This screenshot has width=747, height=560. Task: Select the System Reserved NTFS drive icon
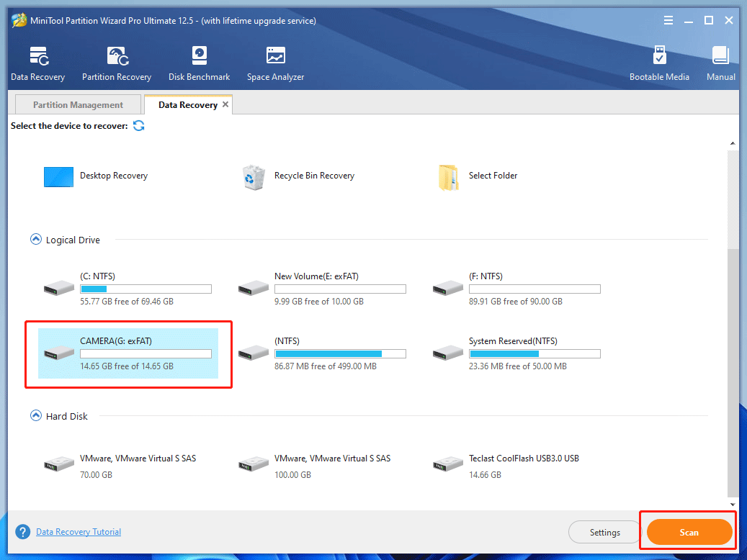(448, 353)
